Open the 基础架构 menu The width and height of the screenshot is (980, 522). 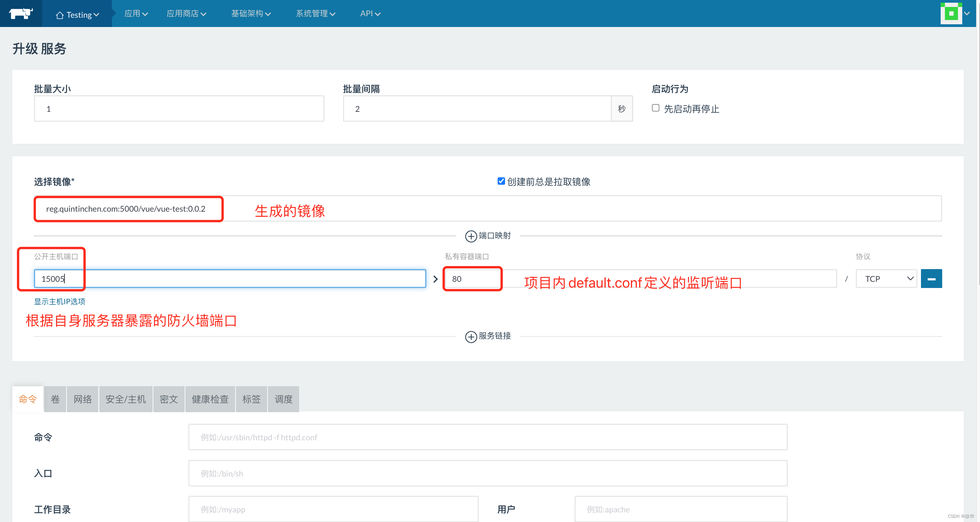click(251, 13)
